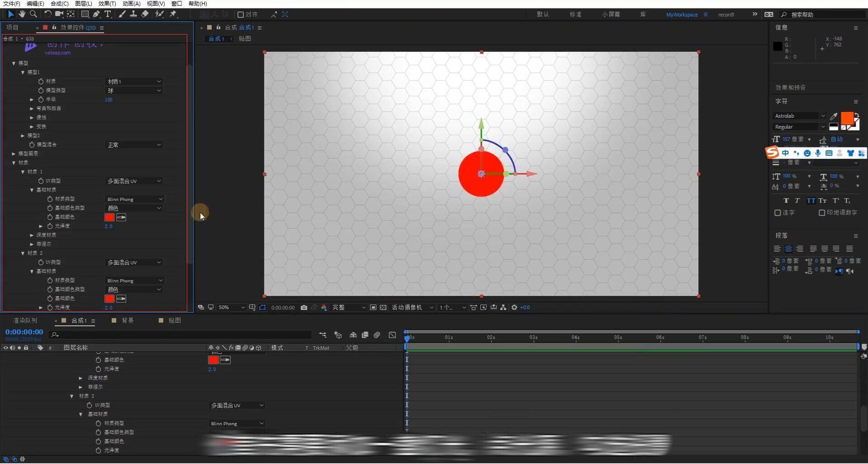Select the Zoom magnifier tool
Image resolution: width=868 pixels, height=464 pixels.
(x=33, y=14)
